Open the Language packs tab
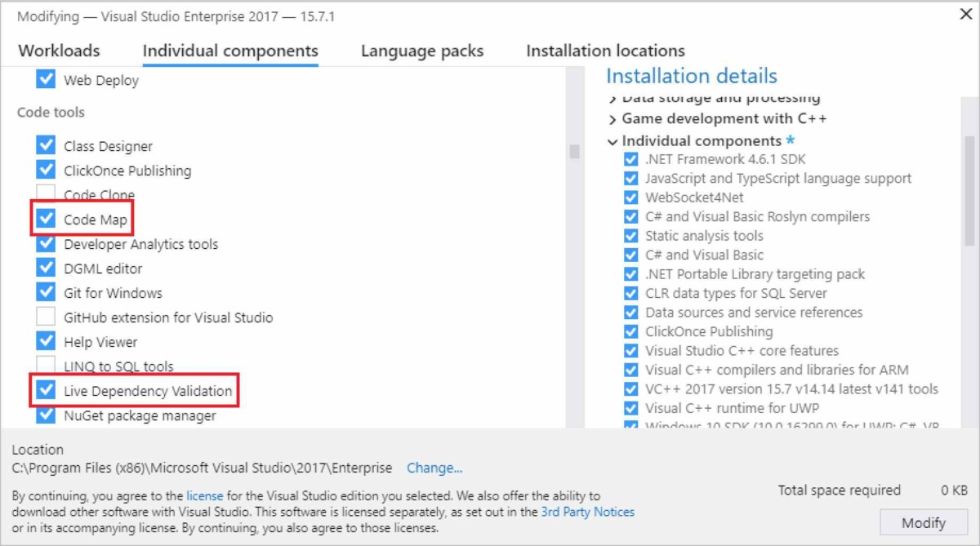 click(x=421, y=51)
